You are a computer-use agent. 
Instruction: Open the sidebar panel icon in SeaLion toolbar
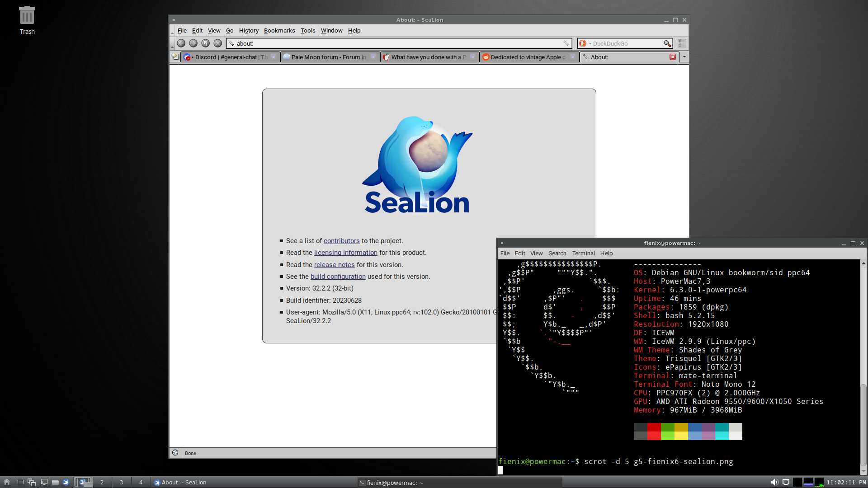(682, 43)
